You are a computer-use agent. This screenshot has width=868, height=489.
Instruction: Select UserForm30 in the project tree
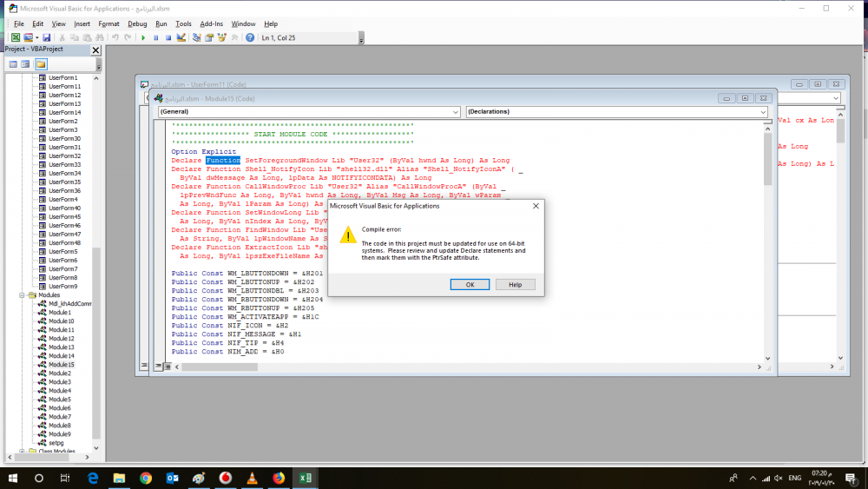[64, 139]
